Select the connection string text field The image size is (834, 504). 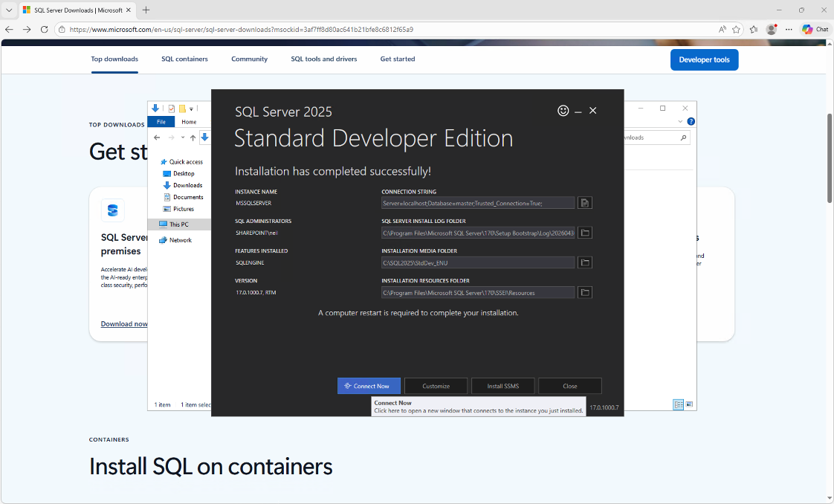click(478, 203)
